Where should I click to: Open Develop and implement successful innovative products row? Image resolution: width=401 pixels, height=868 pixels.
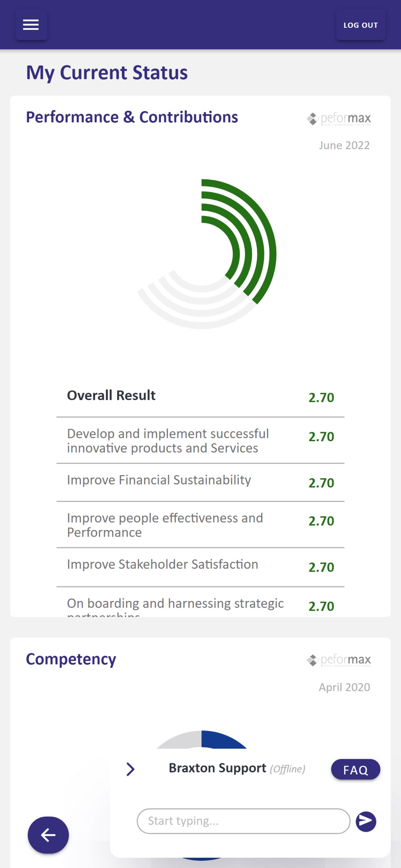point(200,440)
